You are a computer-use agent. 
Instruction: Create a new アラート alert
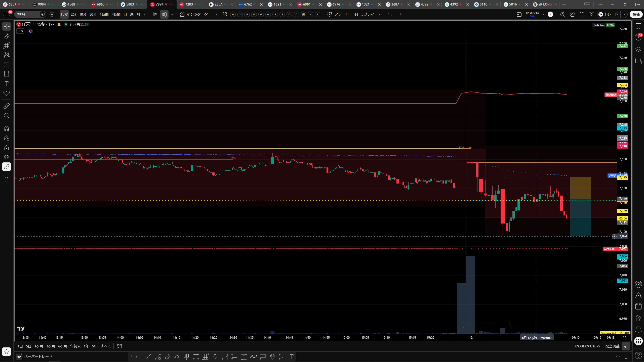click(338, 14)
